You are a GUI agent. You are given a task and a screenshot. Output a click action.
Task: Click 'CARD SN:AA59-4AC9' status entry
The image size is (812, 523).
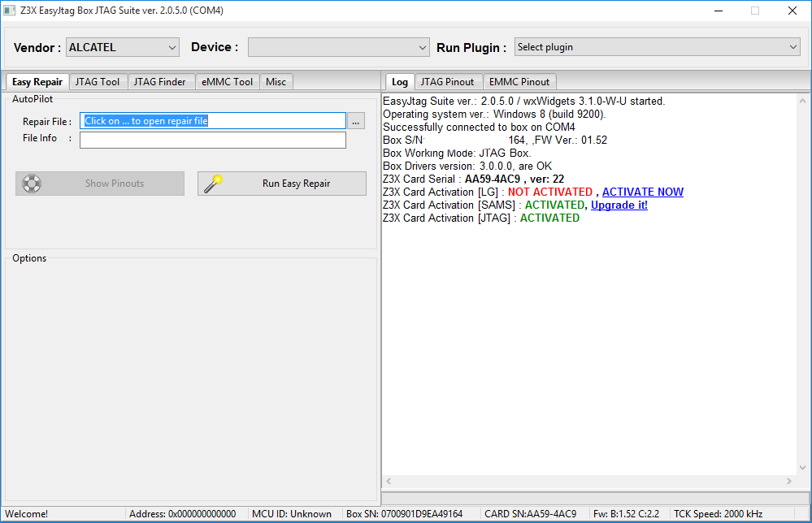tap(530, 514)
